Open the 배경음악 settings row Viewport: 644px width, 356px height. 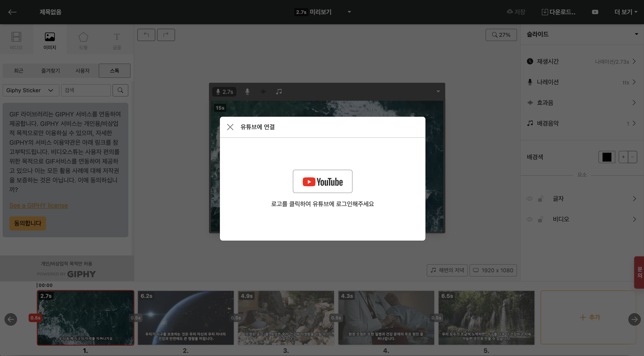coord(582,123)
